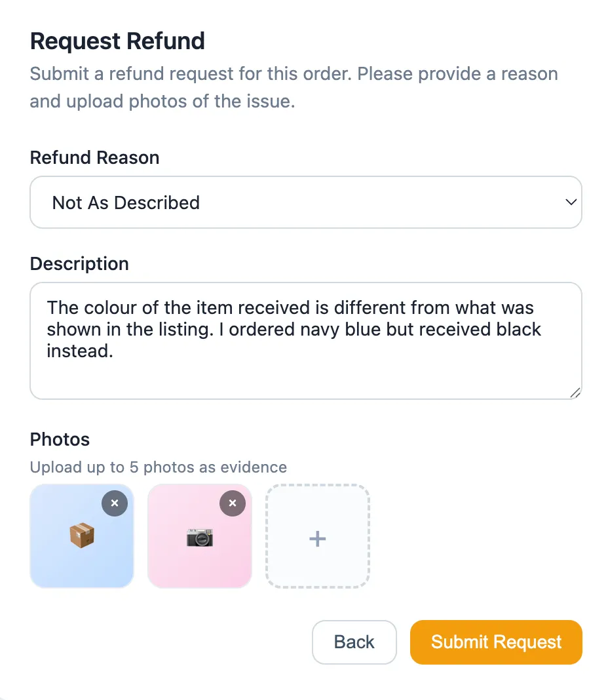Remove the camera photo
Image resolution: width=608 pixels, height=700 pixels.
coord(233,503)
